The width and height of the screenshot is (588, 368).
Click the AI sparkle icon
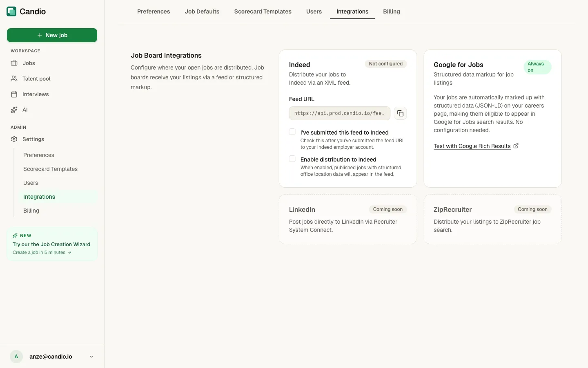14,110
